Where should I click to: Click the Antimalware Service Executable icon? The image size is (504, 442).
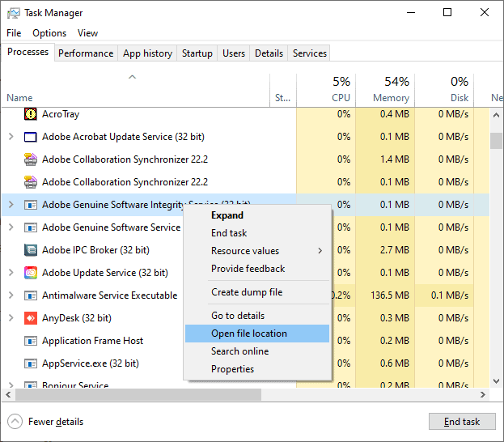[31, 295]
